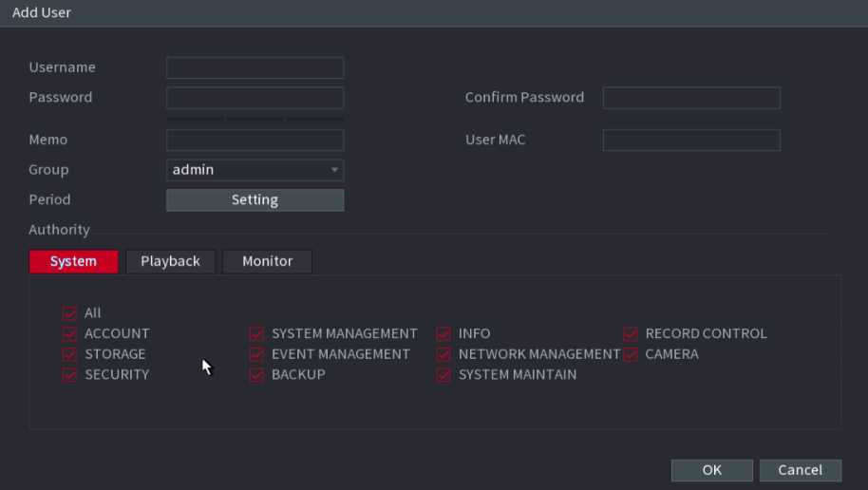Switch to the Playback authority tab
Screen dimensions: 868x490
(170, 261)
